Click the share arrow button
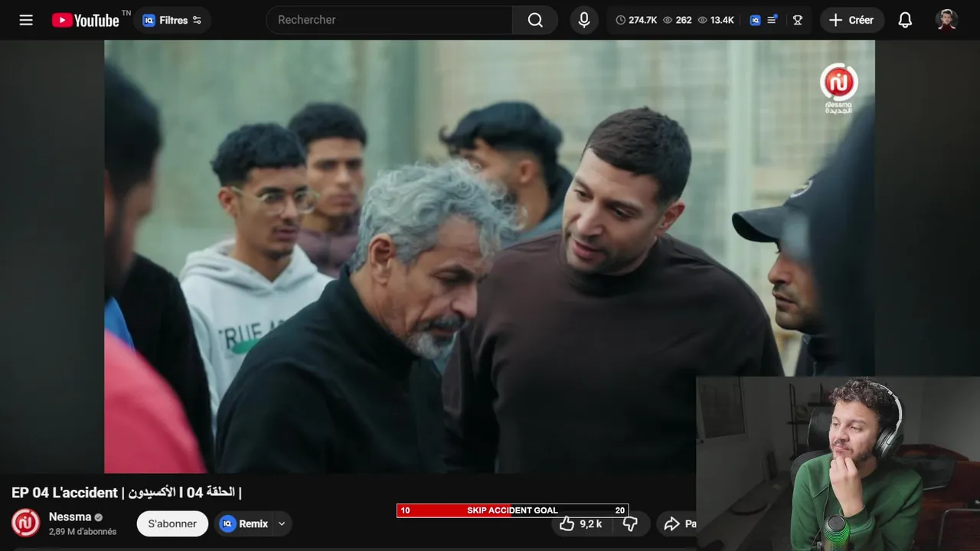980x551 pixels. click(676, 523)
